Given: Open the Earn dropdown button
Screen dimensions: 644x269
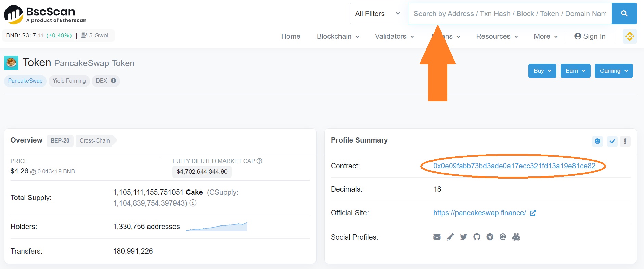Looking at the screenshot, I should pyautogui.click(x=576, y=71).
